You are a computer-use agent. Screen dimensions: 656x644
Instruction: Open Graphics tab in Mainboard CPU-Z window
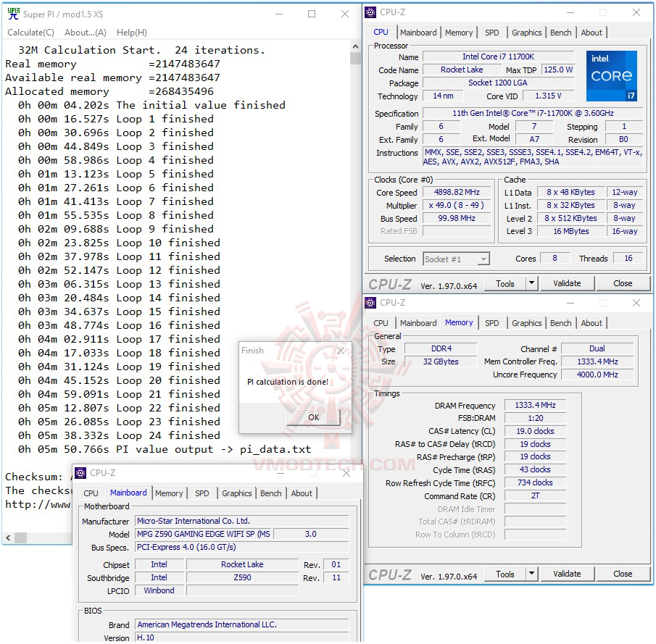pos(236,493)
